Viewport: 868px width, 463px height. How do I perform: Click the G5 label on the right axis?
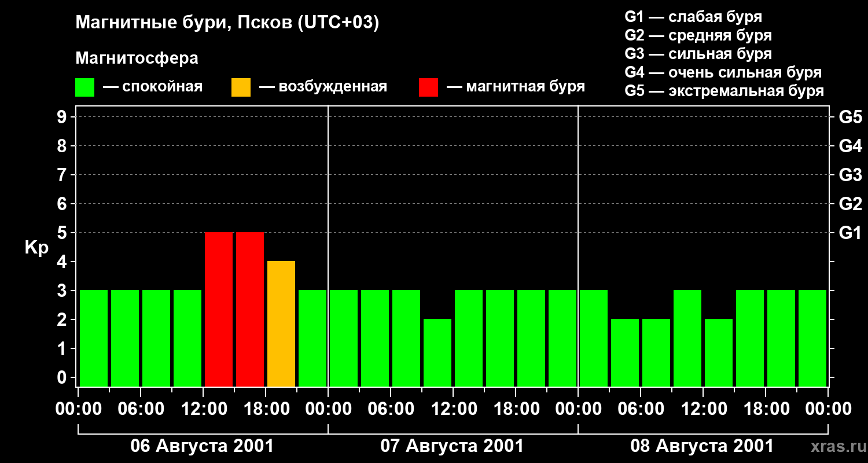coord(850,117)
